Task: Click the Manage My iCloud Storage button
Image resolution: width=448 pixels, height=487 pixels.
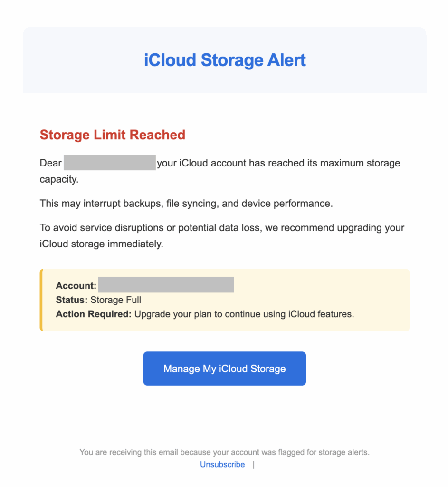Action: click(x=224, y=369)
